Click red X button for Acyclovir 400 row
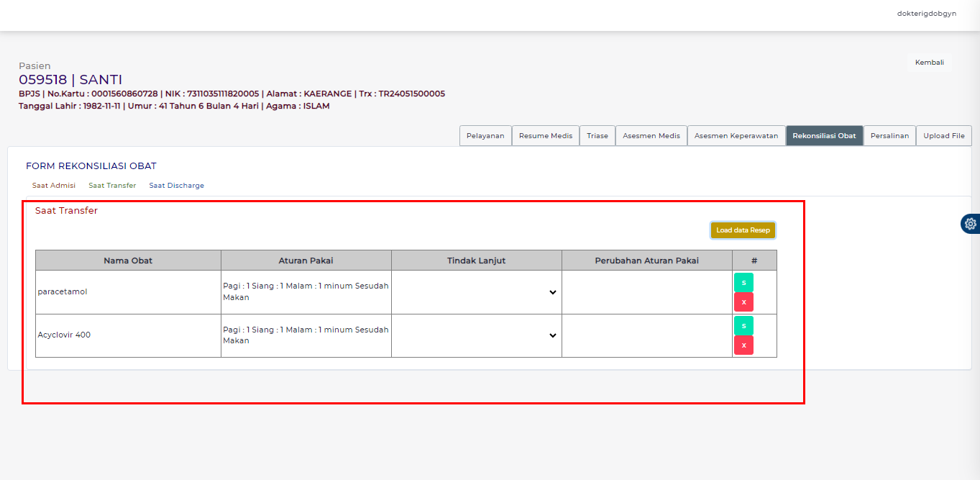The height and width of the screenshot is (480, 980). point(743,345)
